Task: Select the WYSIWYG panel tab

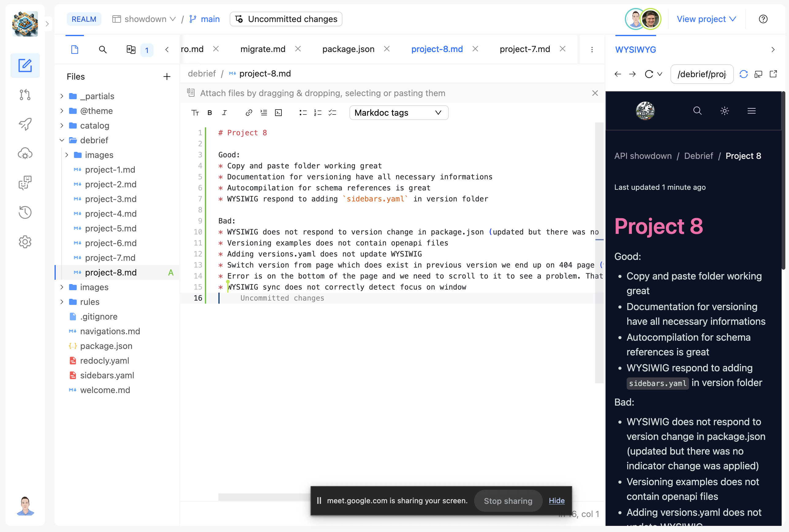Action: pos(636,50)
